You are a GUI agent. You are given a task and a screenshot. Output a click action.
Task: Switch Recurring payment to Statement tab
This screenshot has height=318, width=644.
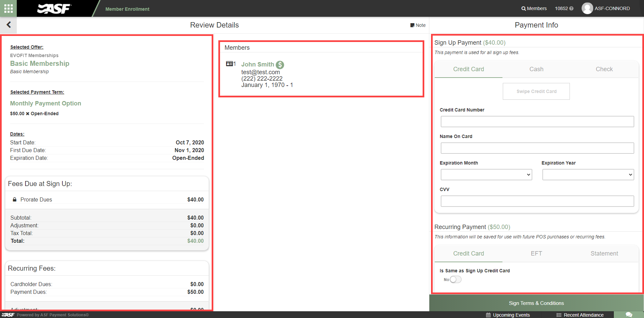[x=604, y=254]
